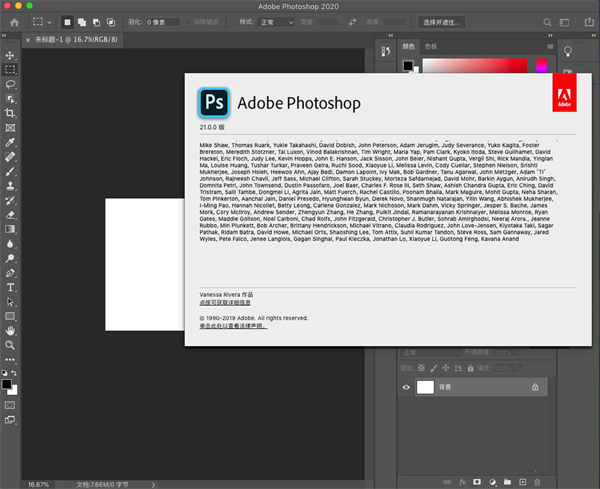
Task: Select the untitled-1 document tab
Action: click(x=76, y=39)
